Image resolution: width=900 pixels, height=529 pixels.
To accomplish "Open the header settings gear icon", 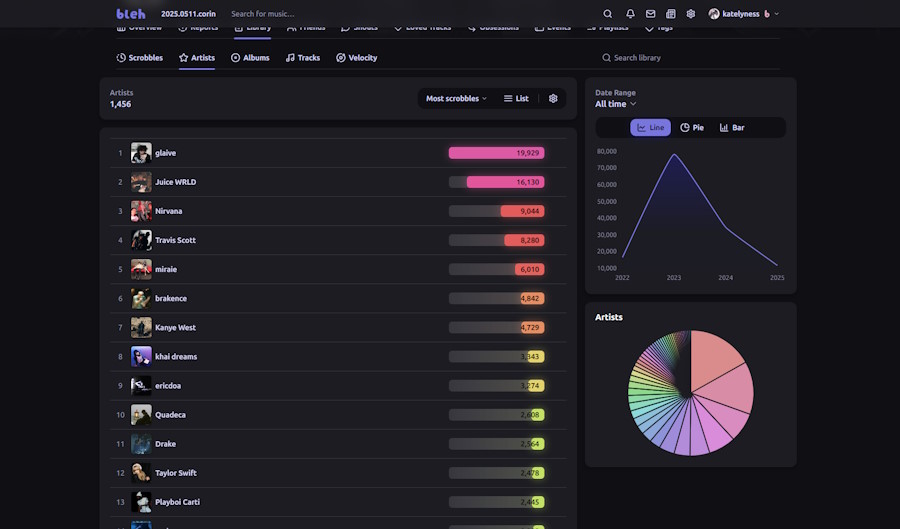I will 690,14.
